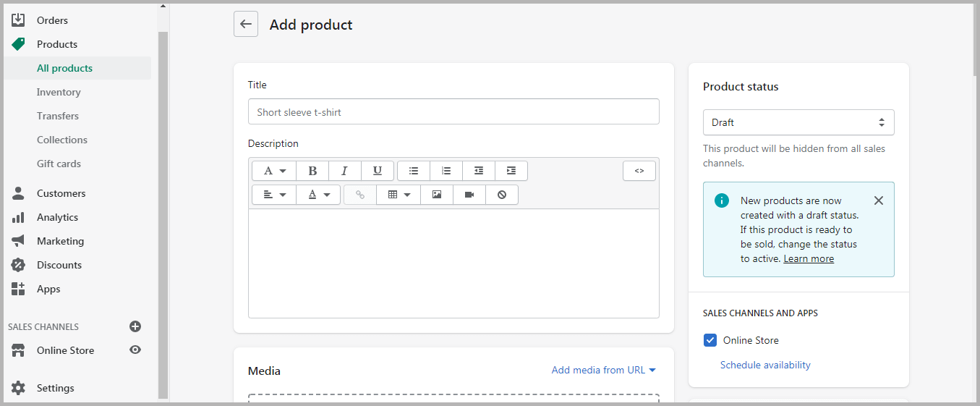View the online store via eye icon
This screenshot has height=406, width=980.
click(x=135, y=350)
